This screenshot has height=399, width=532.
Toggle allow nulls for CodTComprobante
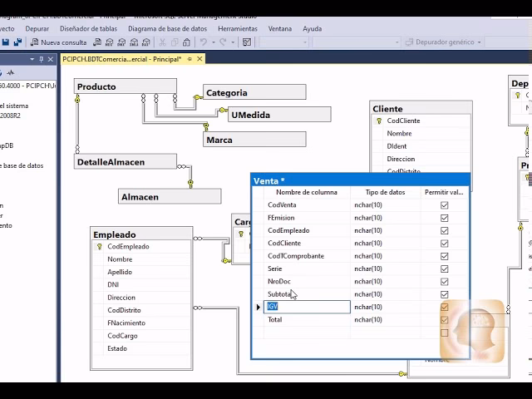click(x=444, y=256)
